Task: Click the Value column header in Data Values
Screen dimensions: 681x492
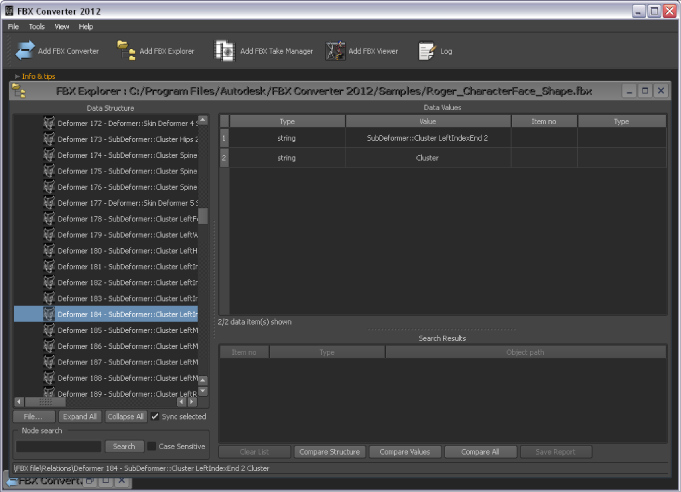Action: click(428, 122)
